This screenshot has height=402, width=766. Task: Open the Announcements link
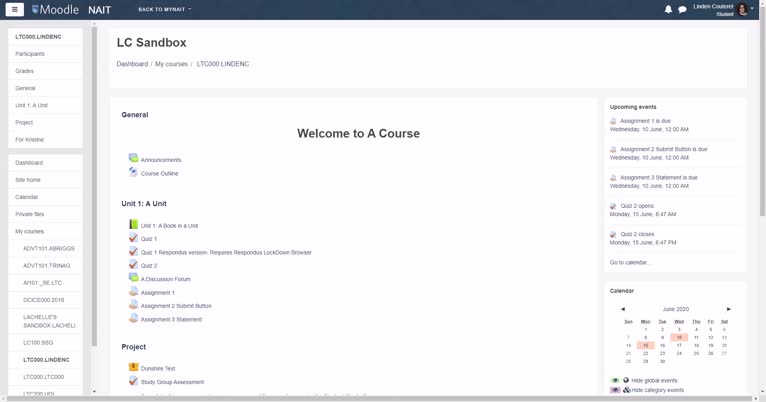[161, 160]
